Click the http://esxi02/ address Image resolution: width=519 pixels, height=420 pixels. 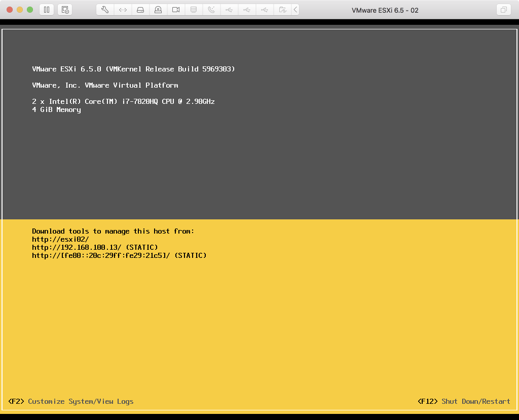[60, 239]
